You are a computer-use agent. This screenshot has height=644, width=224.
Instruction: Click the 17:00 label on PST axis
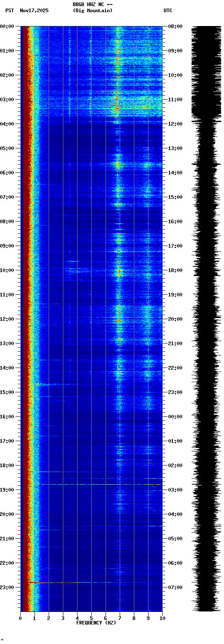pyautogui.click(x=7, y=441)
